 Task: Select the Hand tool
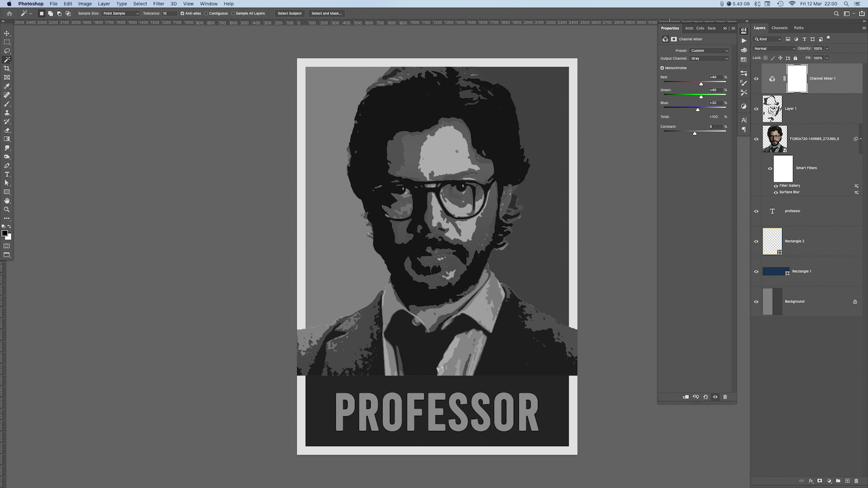(7, 201)
